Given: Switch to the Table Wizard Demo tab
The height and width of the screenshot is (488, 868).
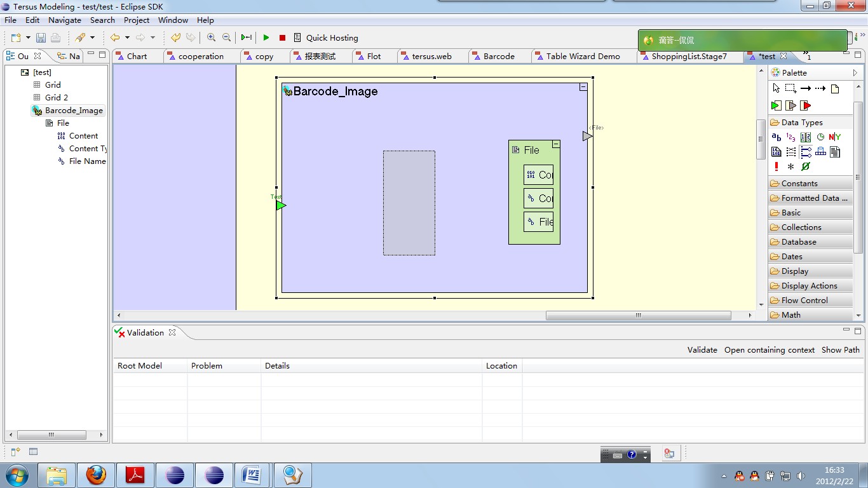Looking at the screenshot, I should pyautogui.click(x=583, y=57).
